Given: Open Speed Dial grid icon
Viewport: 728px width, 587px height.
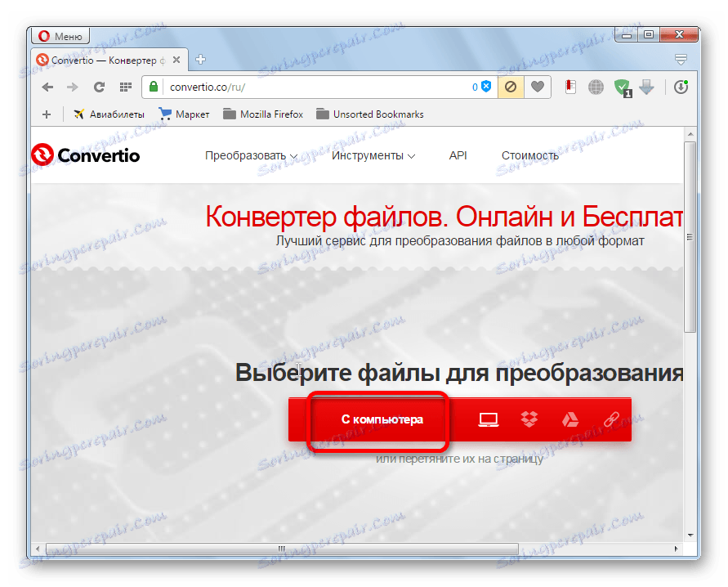Looking at the screenshot, I should (x=125, y=87).
